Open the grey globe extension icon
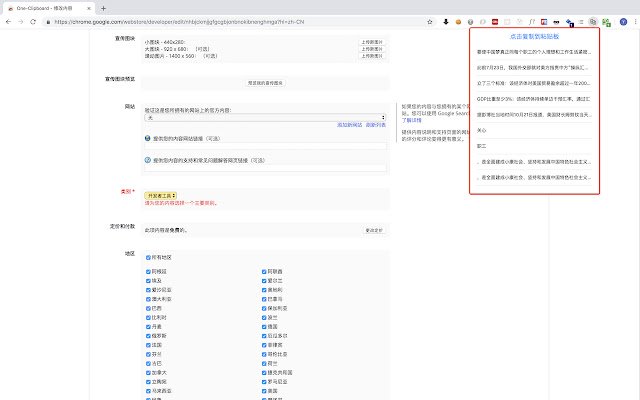640x400 pixels. click(x=471, y=22)
